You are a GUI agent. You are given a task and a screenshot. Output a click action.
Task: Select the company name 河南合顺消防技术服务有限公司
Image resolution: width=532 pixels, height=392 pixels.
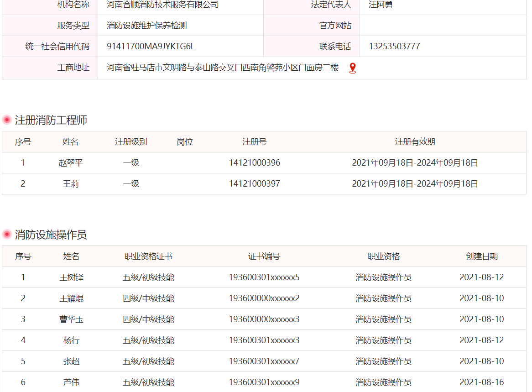(x=162, y=5)
